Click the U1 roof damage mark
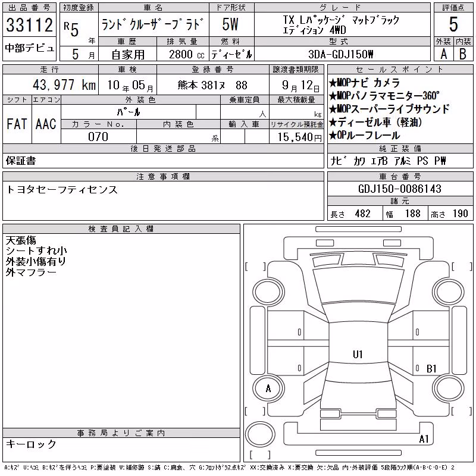Image resolution: width=476 pixels, height=476 pixels. pyautogui.click(x=358, y=354)
